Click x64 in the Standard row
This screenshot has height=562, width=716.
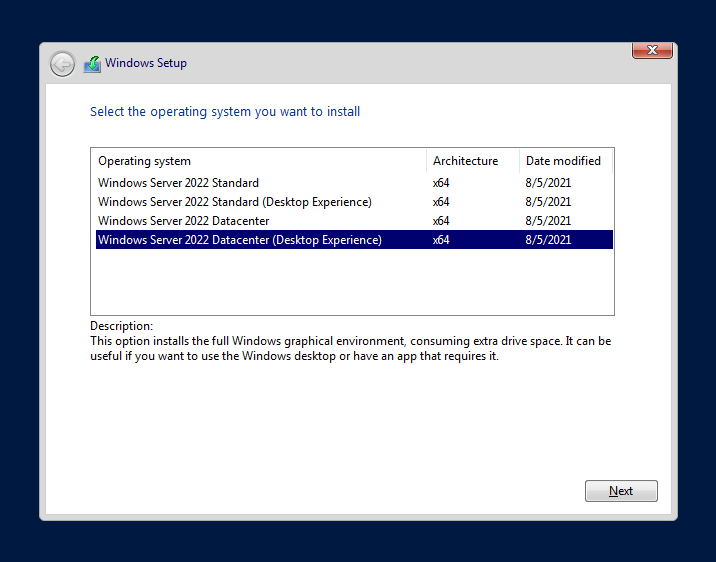click(441, 183)
